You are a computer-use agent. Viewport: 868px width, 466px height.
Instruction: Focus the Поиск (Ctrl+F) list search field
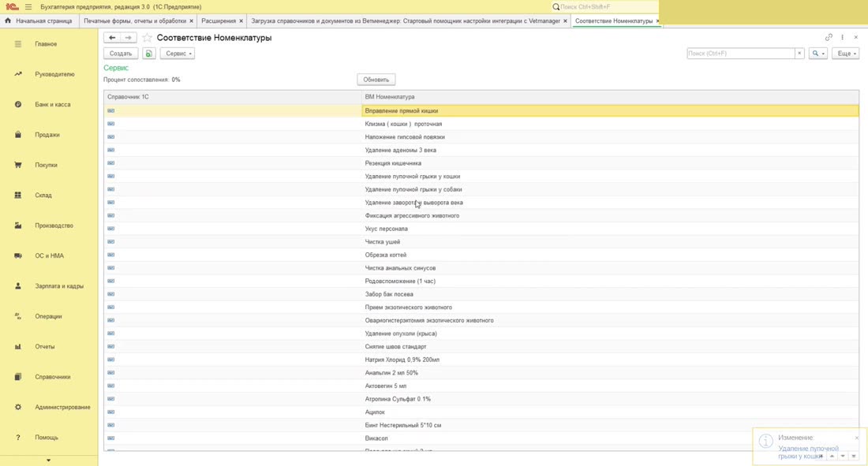tap(741, 54)
